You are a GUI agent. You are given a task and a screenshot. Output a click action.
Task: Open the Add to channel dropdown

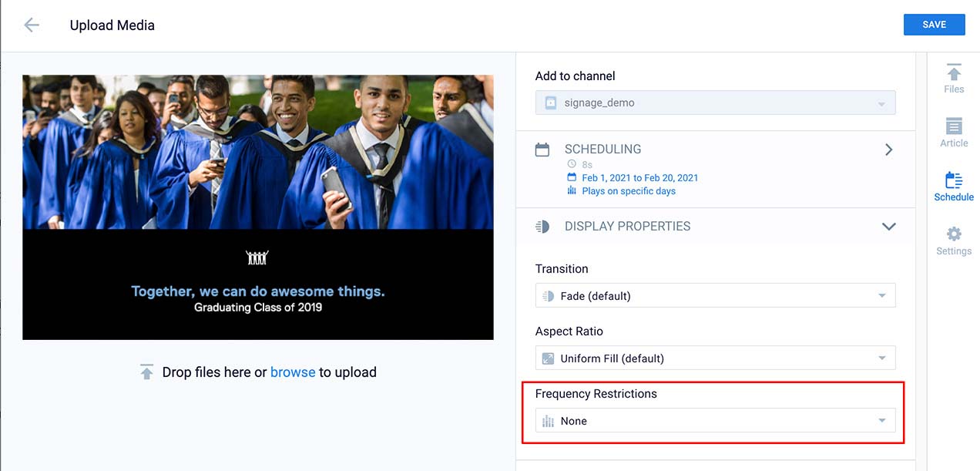pyautogui.click(x=715, y=103)
